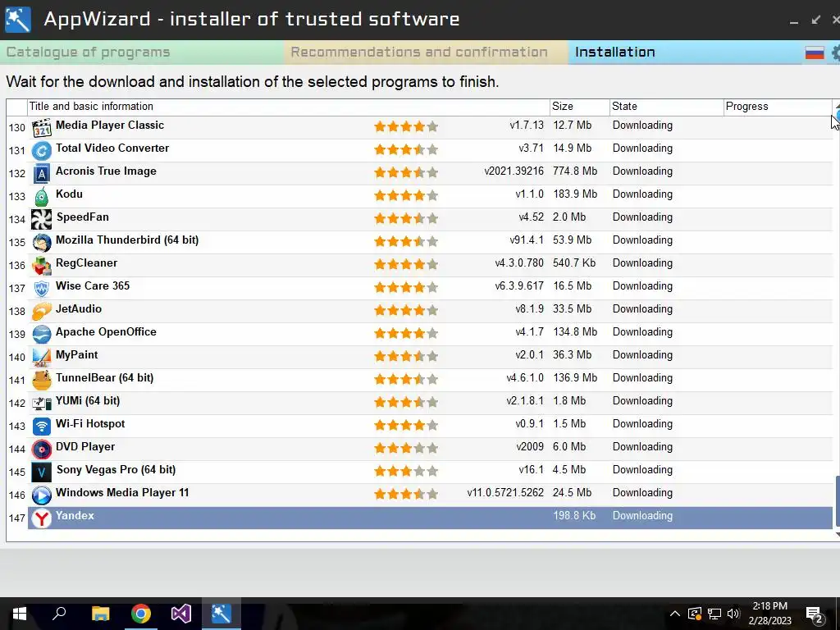Click the Total Video Converter icon
840x630 pixels.
point(41,151)
